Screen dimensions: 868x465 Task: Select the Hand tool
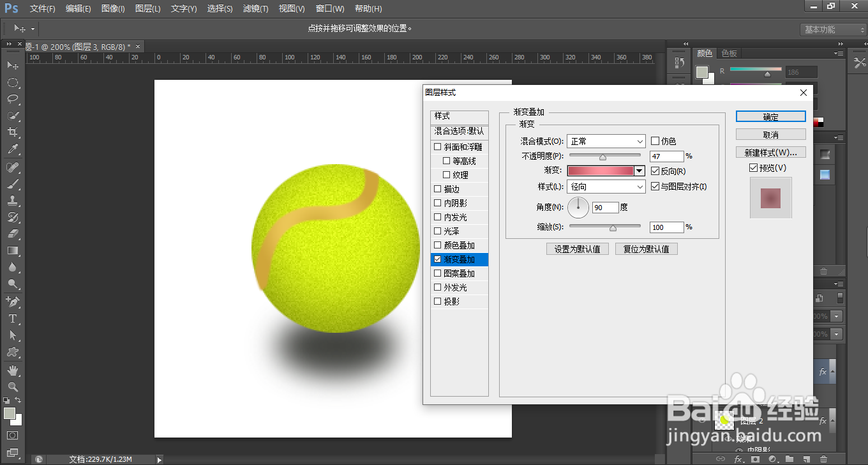(12, 370)
